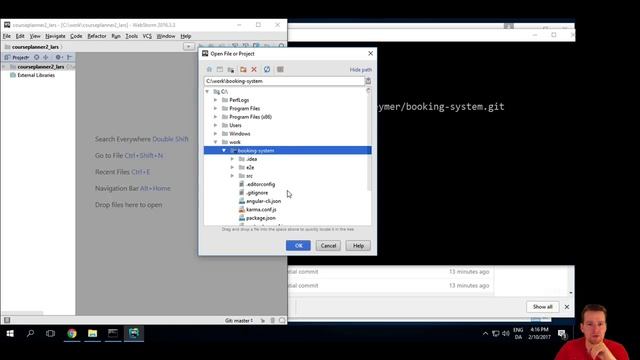The image size is (640, 360).
Task: Open path history button beside path field
Action: [368, 81]
